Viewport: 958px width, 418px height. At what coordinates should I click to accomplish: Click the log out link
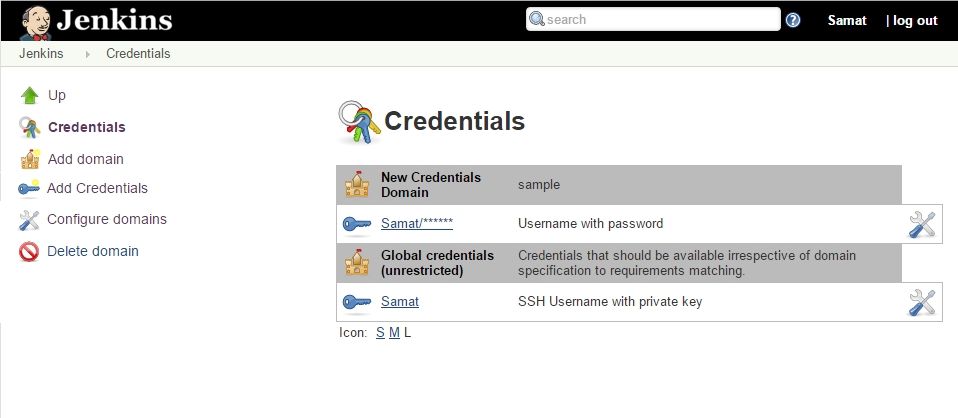click(915, 20)
